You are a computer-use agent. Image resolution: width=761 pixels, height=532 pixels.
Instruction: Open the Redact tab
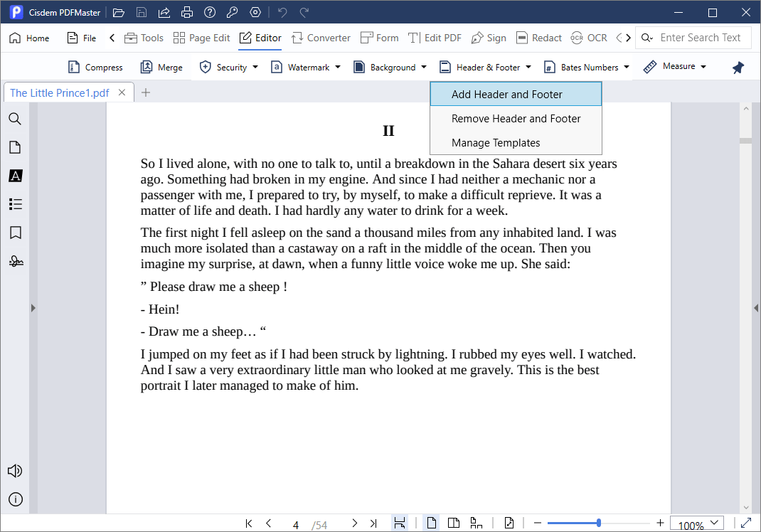[538, 38]
